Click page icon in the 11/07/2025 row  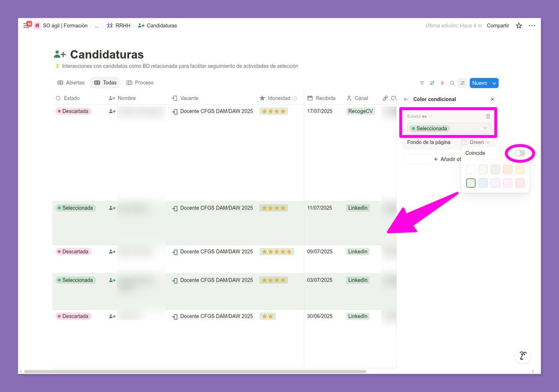112,208
